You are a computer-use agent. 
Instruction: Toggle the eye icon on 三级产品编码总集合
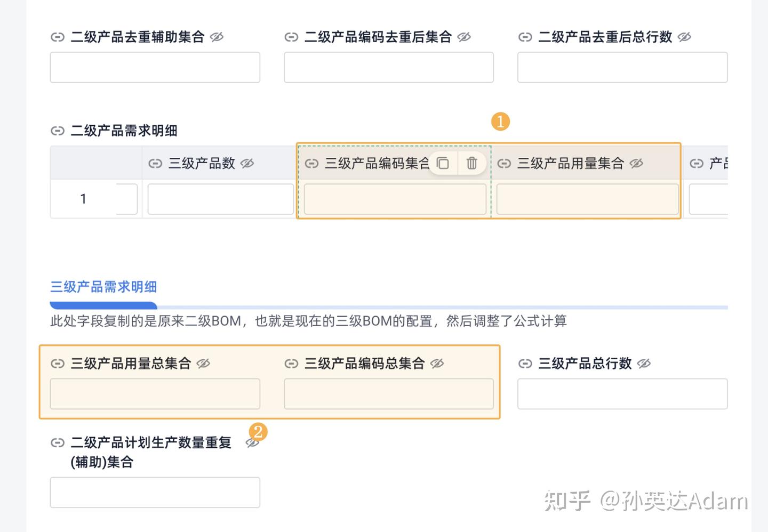point(437,363)
